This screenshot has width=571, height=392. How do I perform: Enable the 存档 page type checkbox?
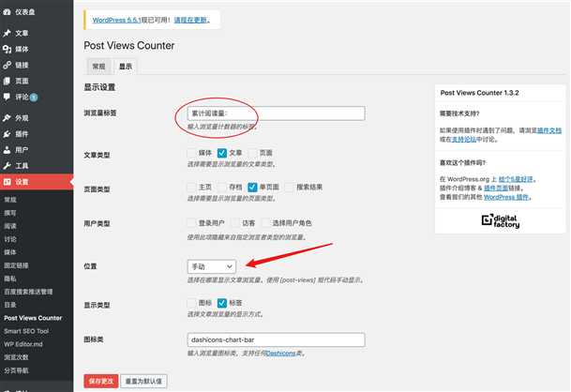tap(222, 187)
